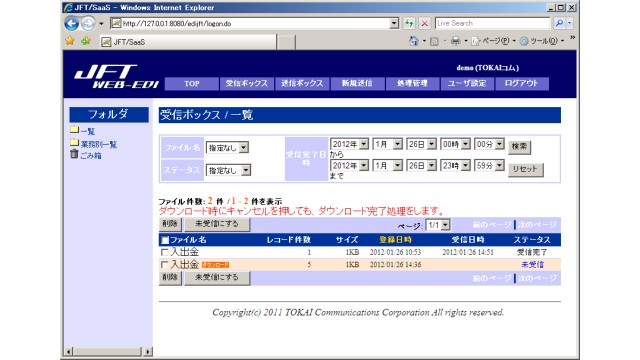Open the 受信ボックス navigation tab
Viewport: 640px width, 360px height.
point(247,84)
